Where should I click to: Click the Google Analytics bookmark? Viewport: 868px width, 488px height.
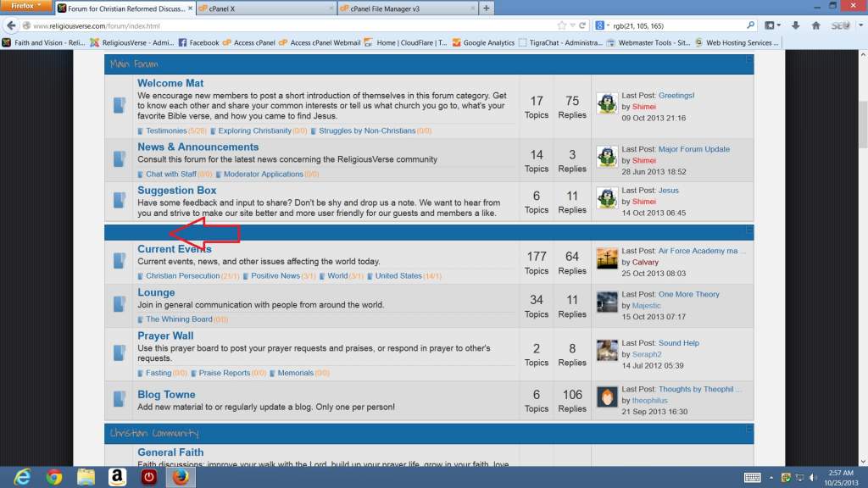click(483, 42)
